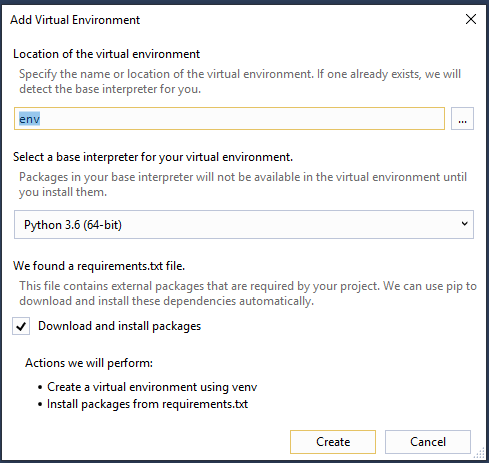This screenshot has width=489, height=463.
Task: Cancel the virtual environment dialog
Action: [428, 442]
